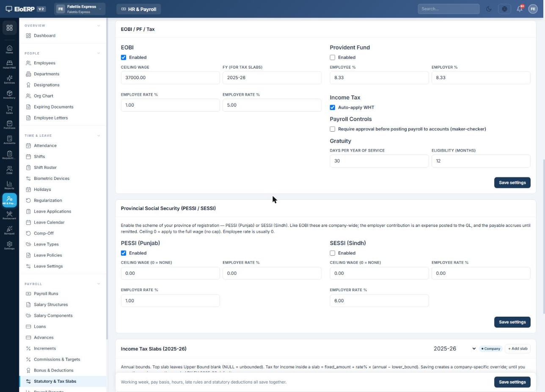Click the + Add slab button
This screenshot has width=545, height=392.
click(517, 349)
